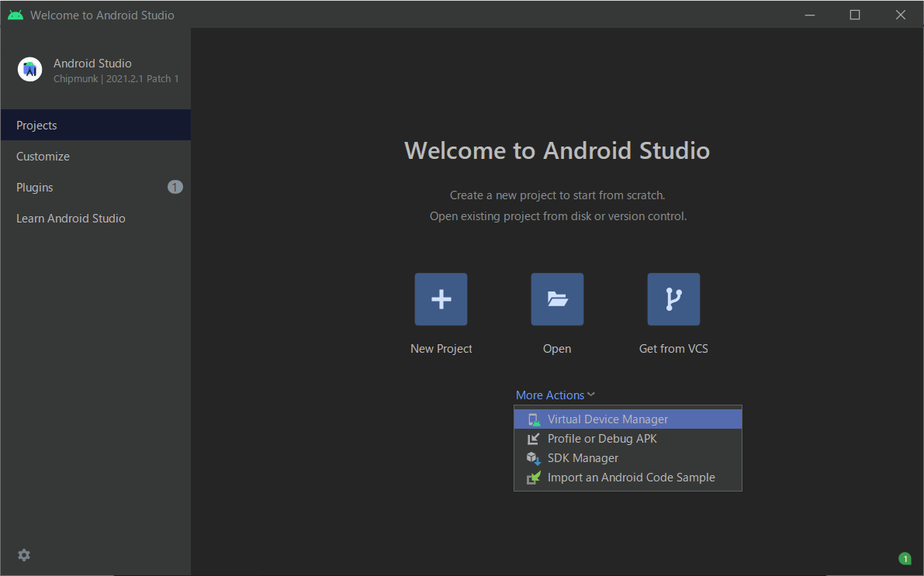Click the New Project plus icon
The image size is (924, 576).
point(441,299)
